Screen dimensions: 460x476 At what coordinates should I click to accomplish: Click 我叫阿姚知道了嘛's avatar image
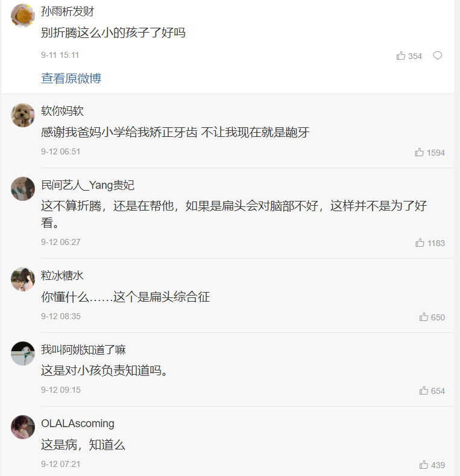coord(23,354)
